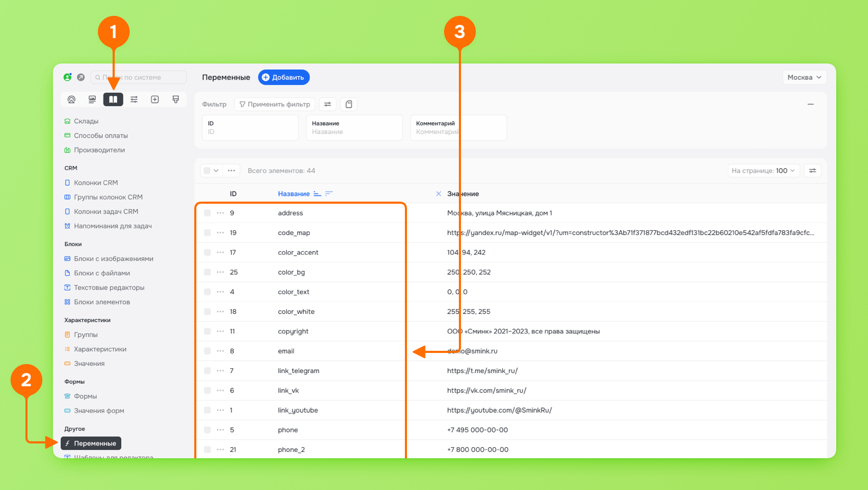Focus the Комментарий filter field
868x490 pixels.
click(x=458, y=128)
